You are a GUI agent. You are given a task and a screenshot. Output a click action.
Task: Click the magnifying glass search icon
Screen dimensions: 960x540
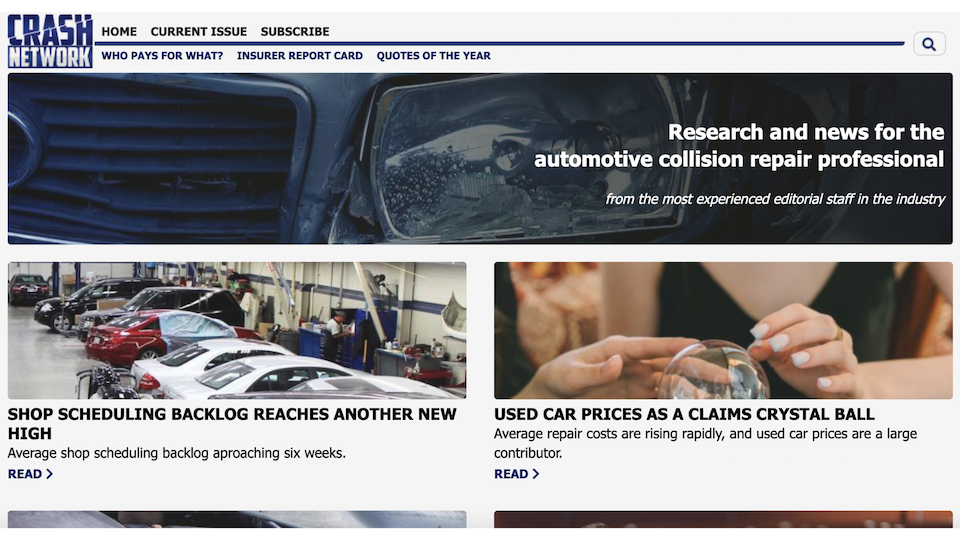929,44
